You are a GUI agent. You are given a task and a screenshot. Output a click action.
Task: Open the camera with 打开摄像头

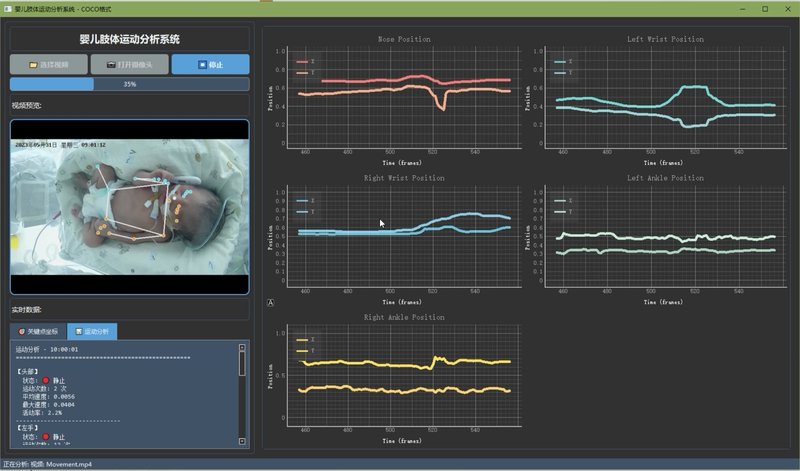[129, 64]
